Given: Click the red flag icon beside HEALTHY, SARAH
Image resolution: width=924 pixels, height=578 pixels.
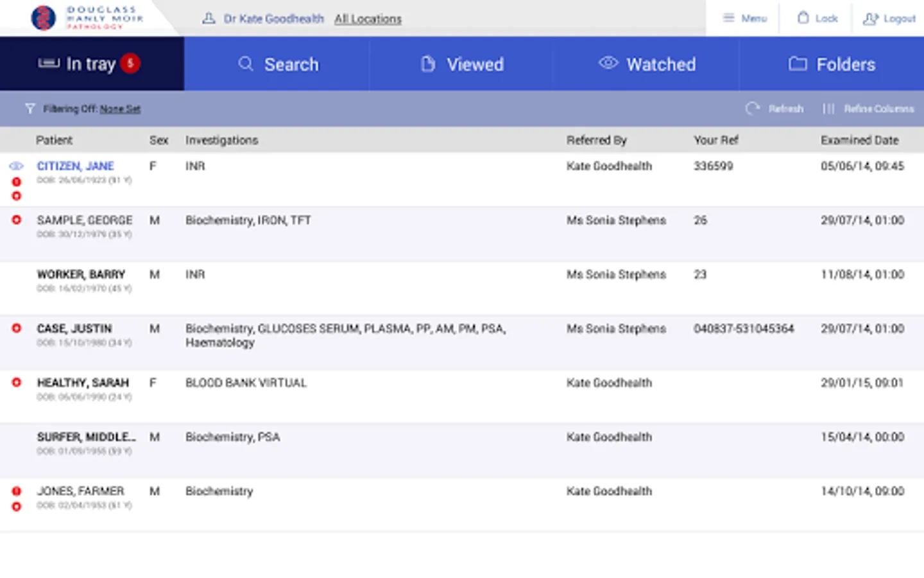Looking at the screenshot, I should [x=17, y=382].
